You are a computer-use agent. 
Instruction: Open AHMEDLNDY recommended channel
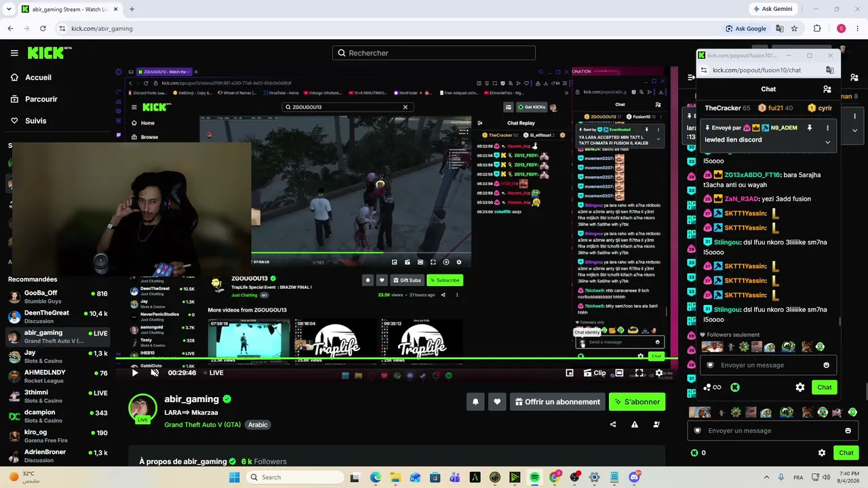[58, 376]
